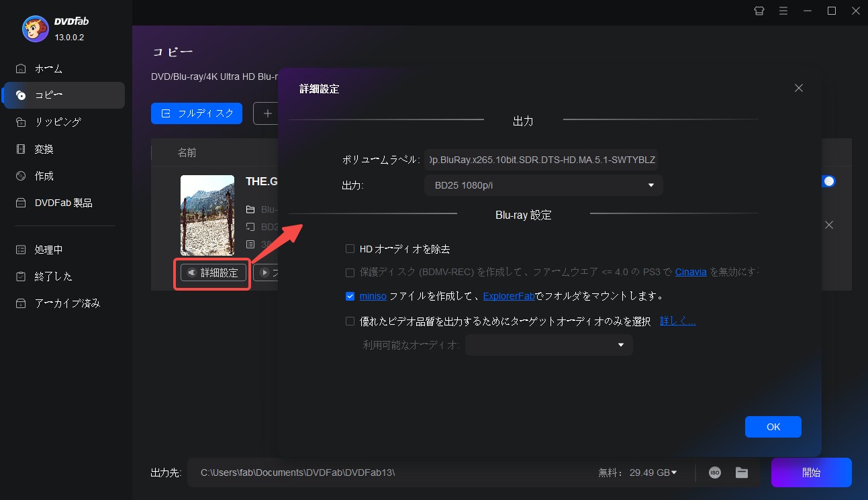Close the 詳細設定 dialog

(x=799, y=88)
